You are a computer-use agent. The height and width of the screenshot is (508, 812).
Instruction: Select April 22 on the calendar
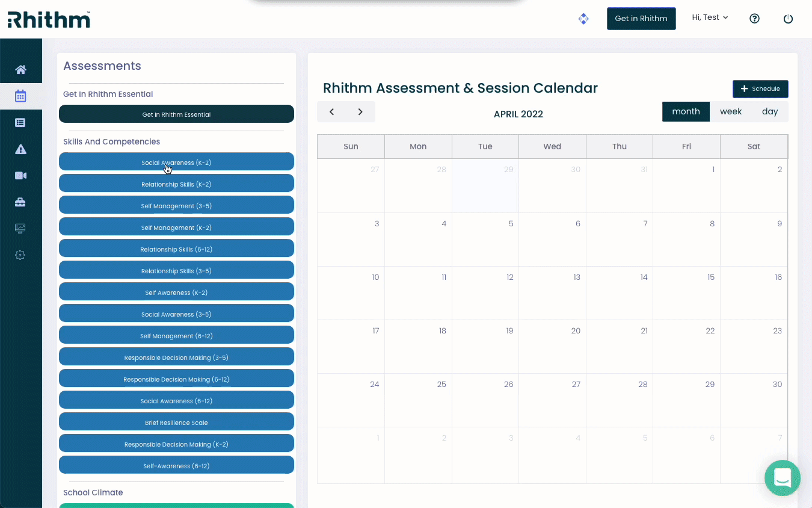(x=686, y=347)
